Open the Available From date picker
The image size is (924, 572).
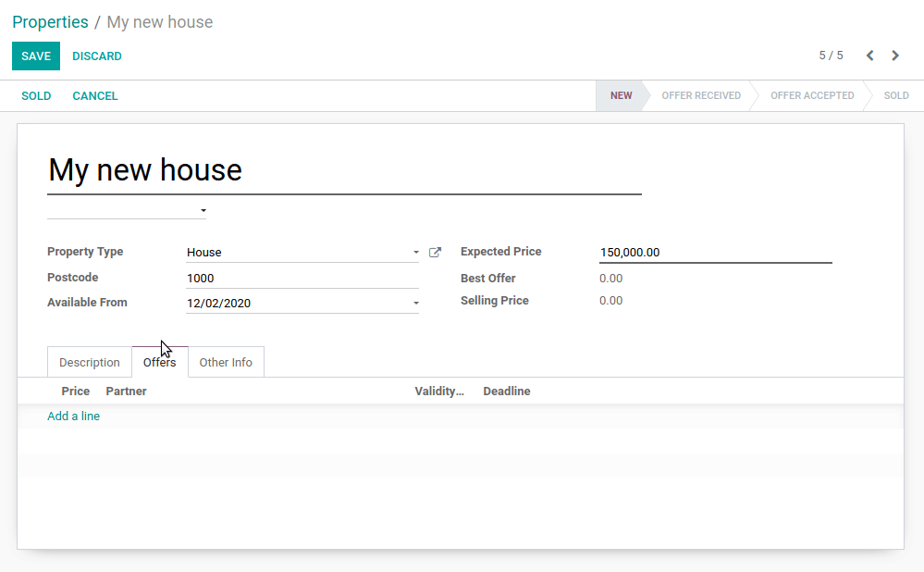(416, 303)
